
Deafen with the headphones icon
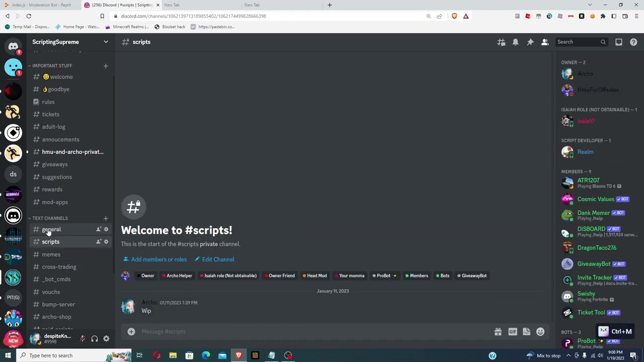(95, 339)
